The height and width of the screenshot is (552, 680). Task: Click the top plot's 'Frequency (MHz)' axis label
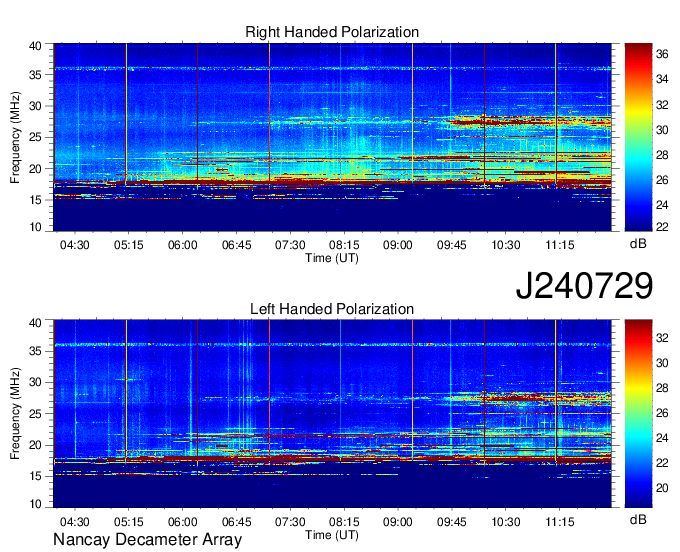[15, 137]
